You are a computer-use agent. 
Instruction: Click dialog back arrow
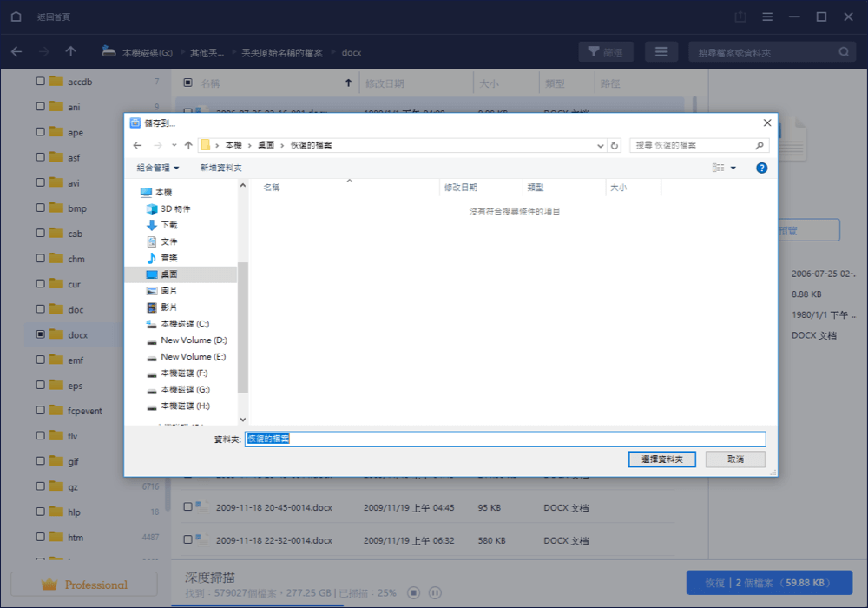[138, 145]
